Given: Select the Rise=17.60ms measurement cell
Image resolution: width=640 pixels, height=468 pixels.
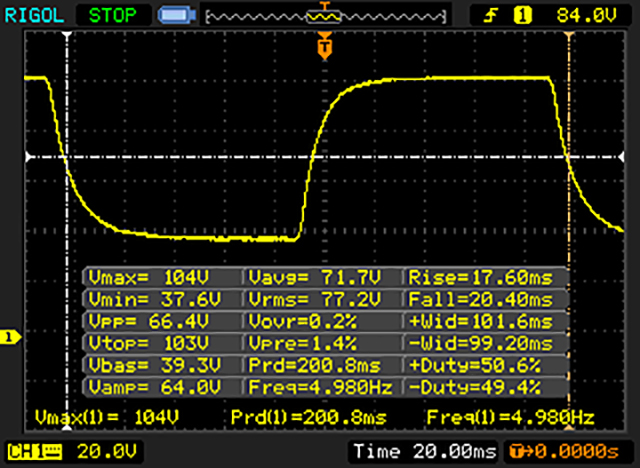Looking at the screenshot, I should [485, 277].
